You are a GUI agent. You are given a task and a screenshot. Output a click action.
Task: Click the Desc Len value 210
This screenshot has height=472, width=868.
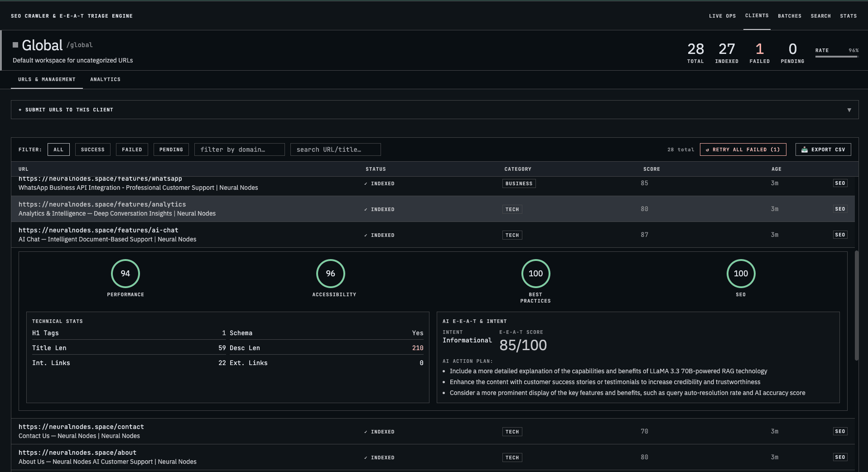click(x=418, y=348)
